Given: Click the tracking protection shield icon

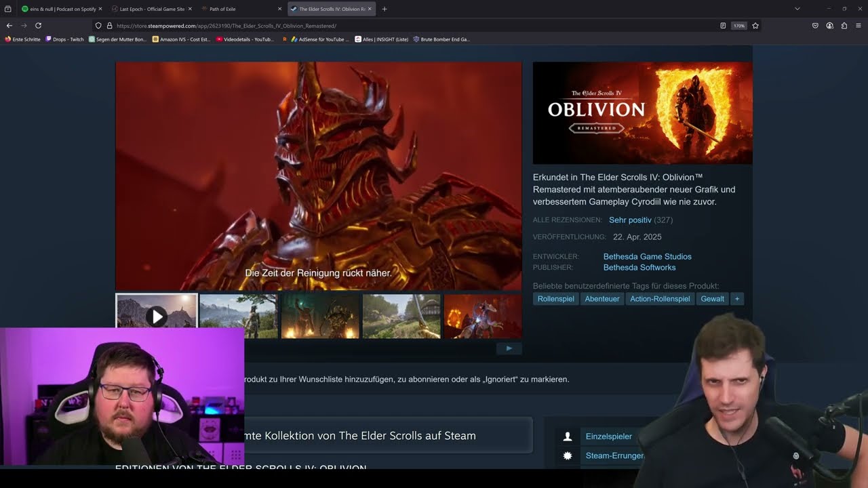Looking at the screenshot, I should point(98,26).
